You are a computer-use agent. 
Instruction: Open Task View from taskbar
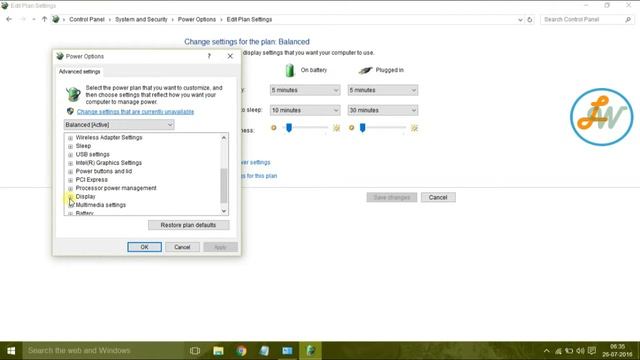[x=195, y=351]
